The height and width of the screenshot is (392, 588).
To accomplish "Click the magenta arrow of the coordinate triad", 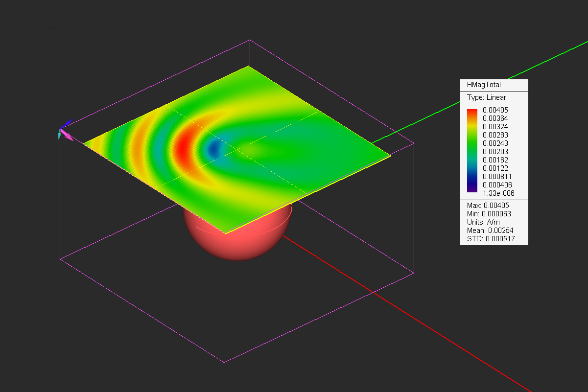I will click(67, 137).
